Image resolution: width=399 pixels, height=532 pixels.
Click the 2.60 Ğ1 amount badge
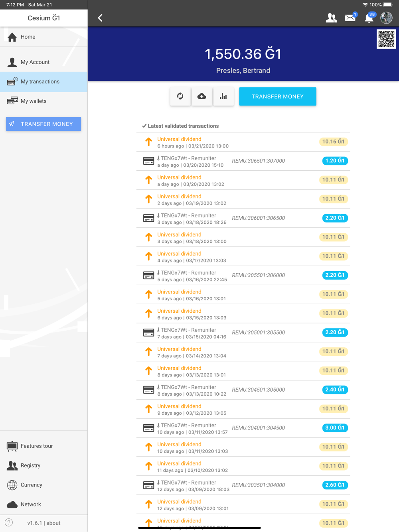335,485
